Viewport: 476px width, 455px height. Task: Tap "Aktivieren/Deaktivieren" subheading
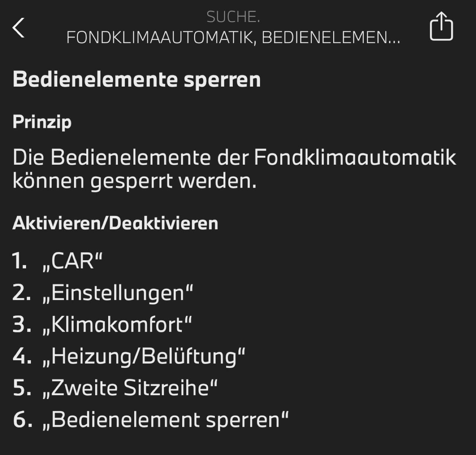click(115, 223)
